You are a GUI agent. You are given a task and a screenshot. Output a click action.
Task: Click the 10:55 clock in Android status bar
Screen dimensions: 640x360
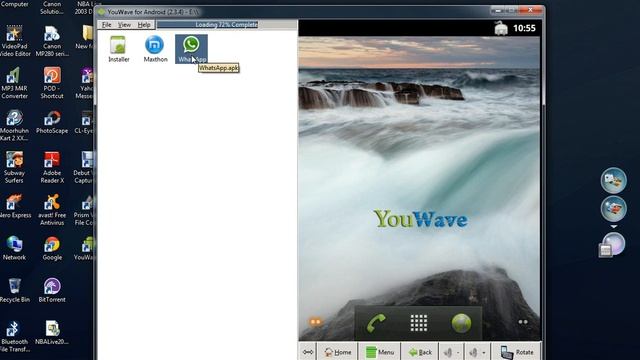pos(524,28)
